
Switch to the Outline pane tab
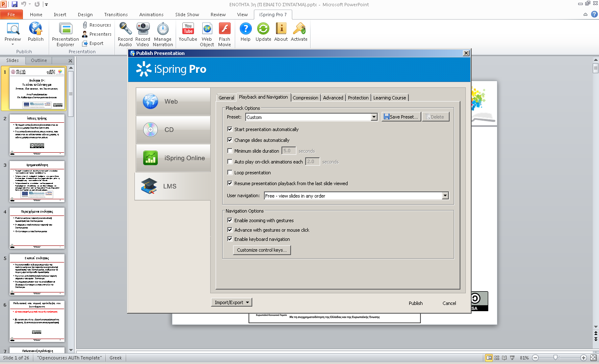(39, 60)
